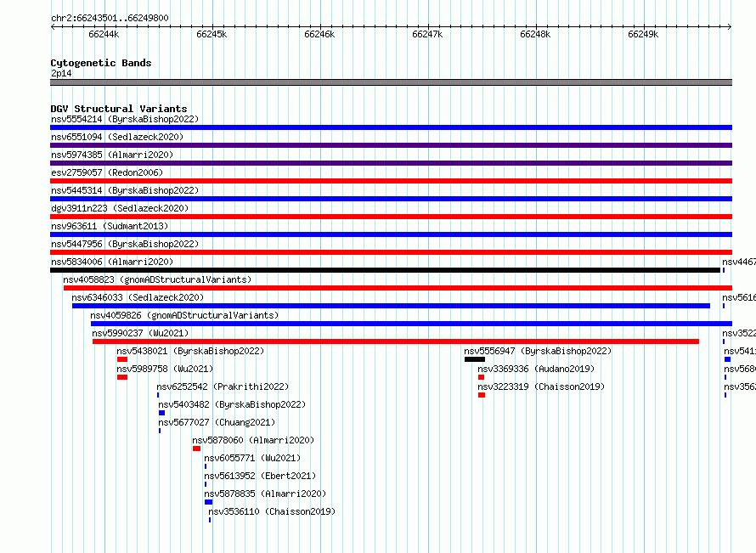Open variant nsv5989758 (Wu2021) label
The image size is (756, 553).
pyautogui.click(x=165, y=369)
